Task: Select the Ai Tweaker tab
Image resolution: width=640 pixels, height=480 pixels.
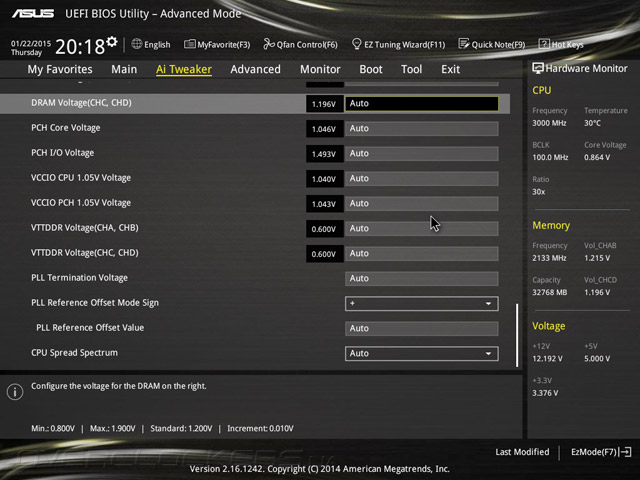Action: (184, 69)
